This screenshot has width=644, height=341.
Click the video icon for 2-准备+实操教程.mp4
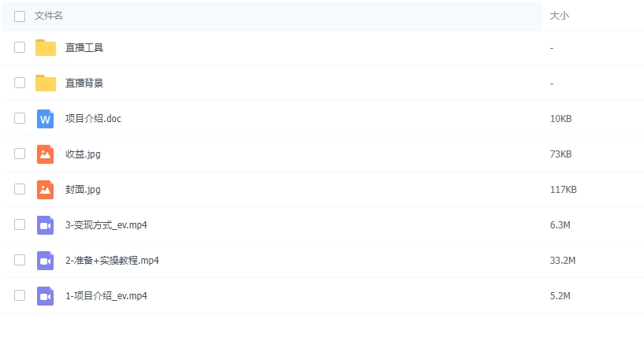click(45, 261)
